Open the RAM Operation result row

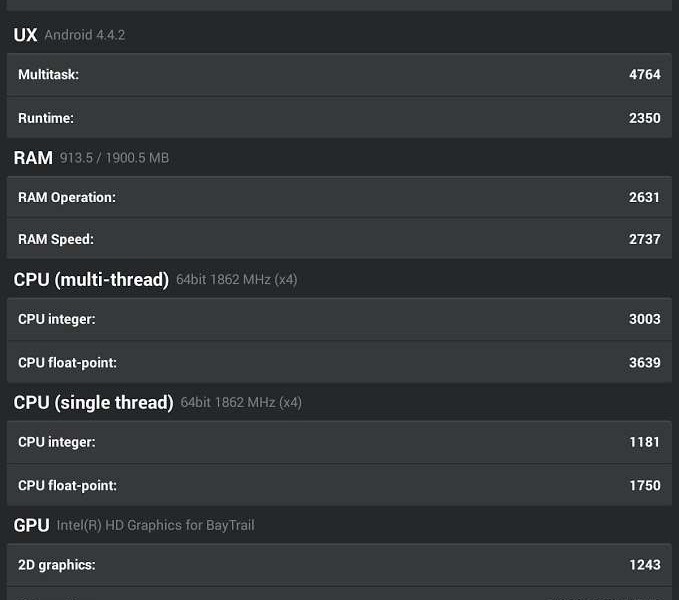339,197
